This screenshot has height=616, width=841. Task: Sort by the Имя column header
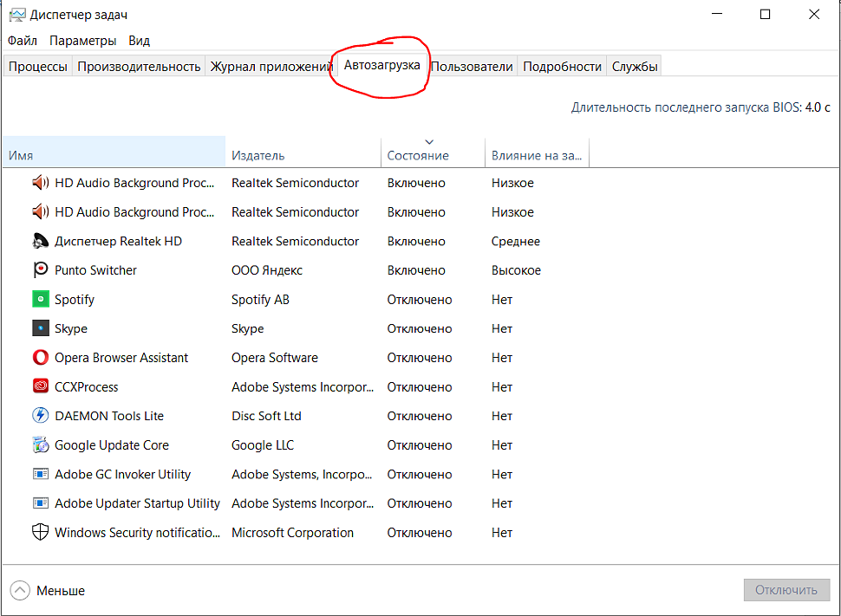pos(114,152)
